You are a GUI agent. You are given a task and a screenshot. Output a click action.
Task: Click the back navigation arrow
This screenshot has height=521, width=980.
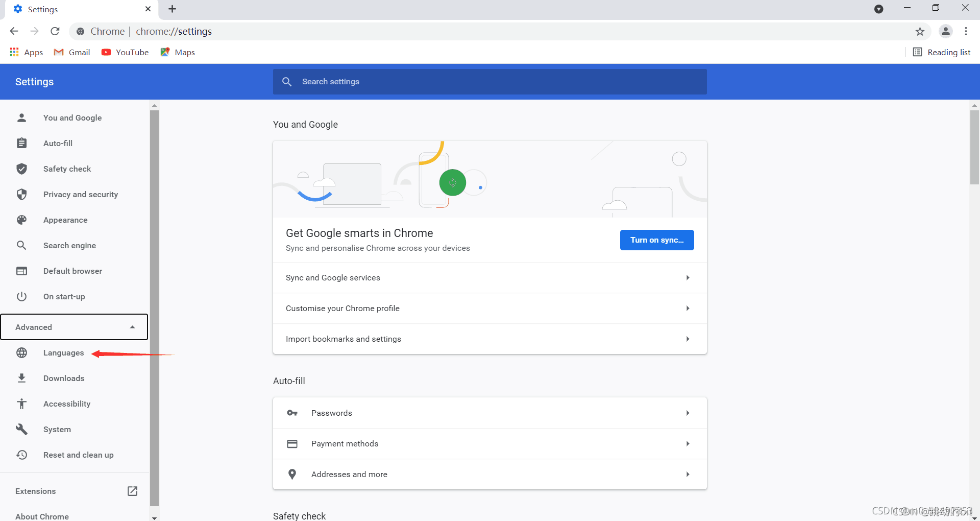tap(14, 31)
